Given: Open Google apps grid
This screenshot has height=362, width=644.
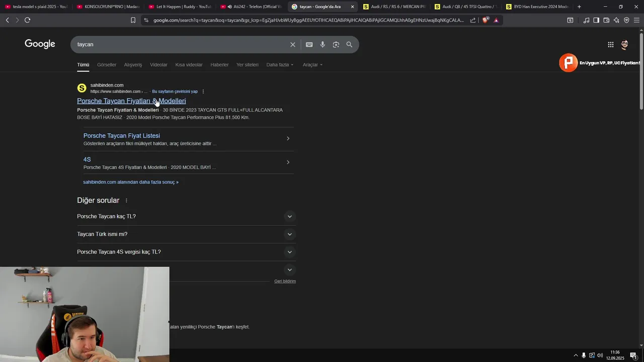Looking at the screenshot, I should pyautogui.click(x=610, y=44).
